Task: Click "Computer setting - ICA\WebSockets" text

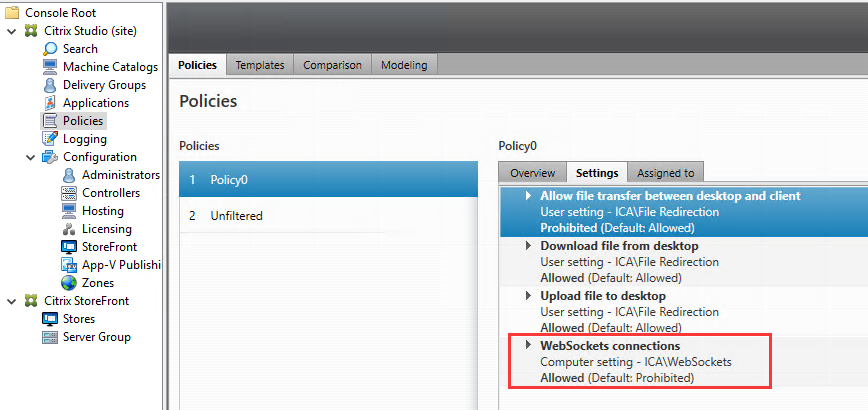Action: click(636, 362)
